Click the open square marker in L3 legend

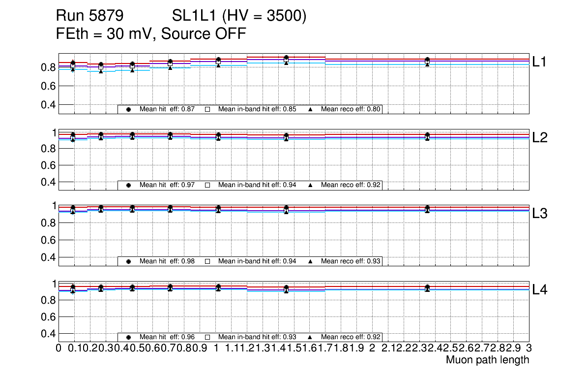click(x=207, y=261)
